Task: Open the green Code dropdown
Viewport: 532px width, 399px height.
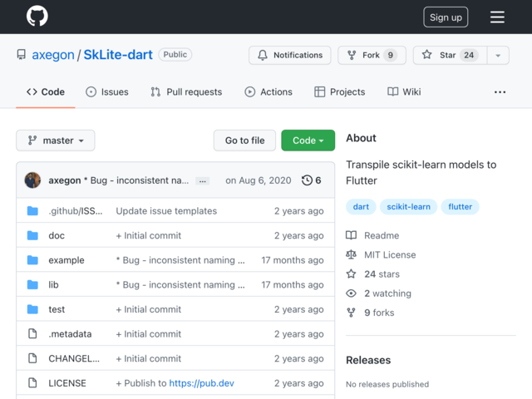Action: tap(308, 140)
